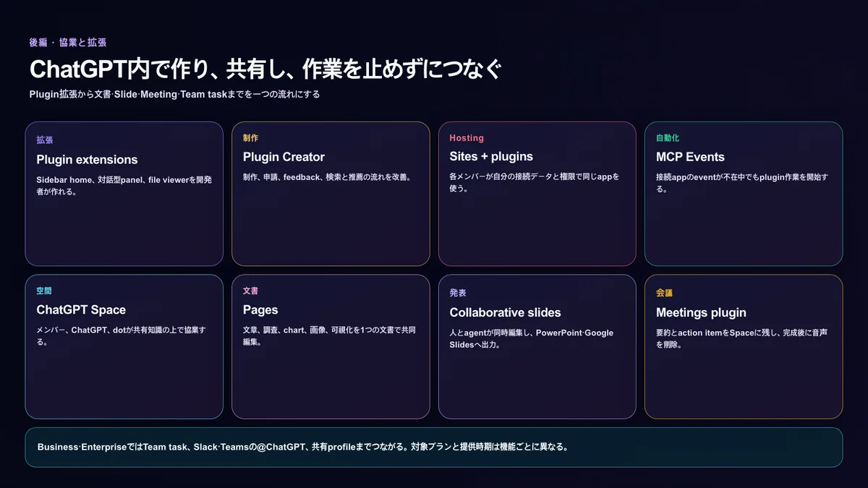Click the headline 'ChatGPT内で作り、共有し、作業を止めずにつなぐ'

point(265,69)
